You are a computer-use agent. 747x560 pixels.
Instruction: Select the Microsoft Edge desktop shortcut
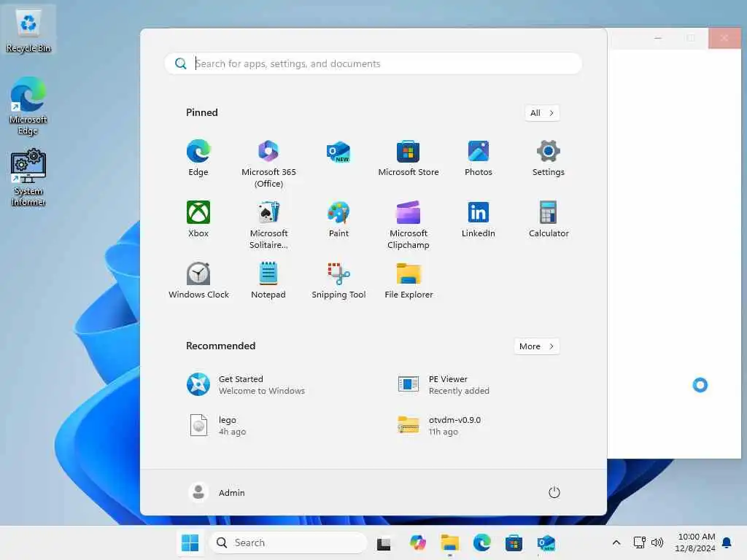(x=28, y=106)
